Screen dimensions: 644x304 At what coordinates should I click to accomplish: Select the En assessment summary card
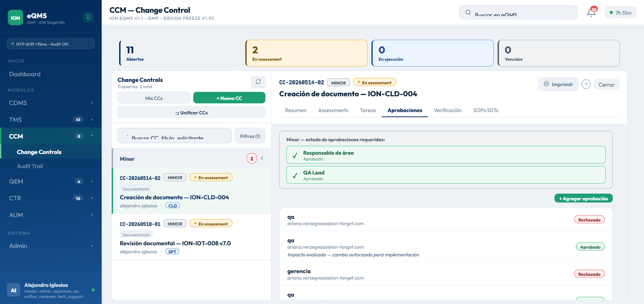click(x=306, y=53)
